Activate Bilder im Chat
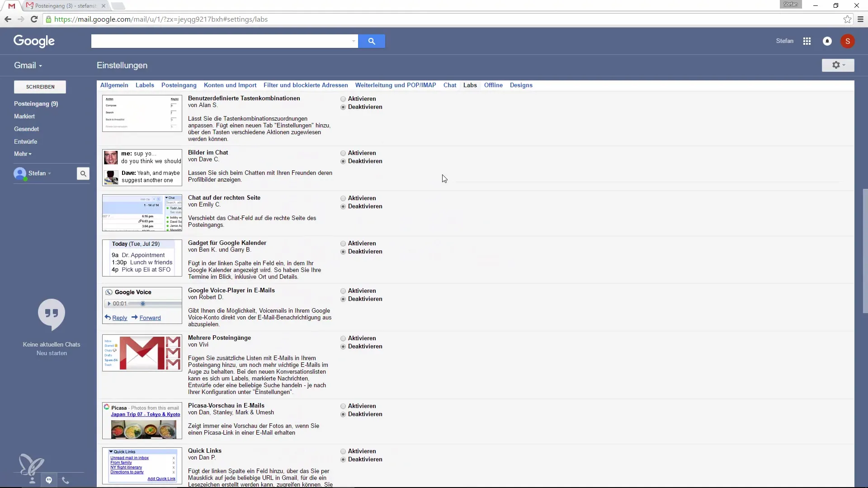 [343, 153]
